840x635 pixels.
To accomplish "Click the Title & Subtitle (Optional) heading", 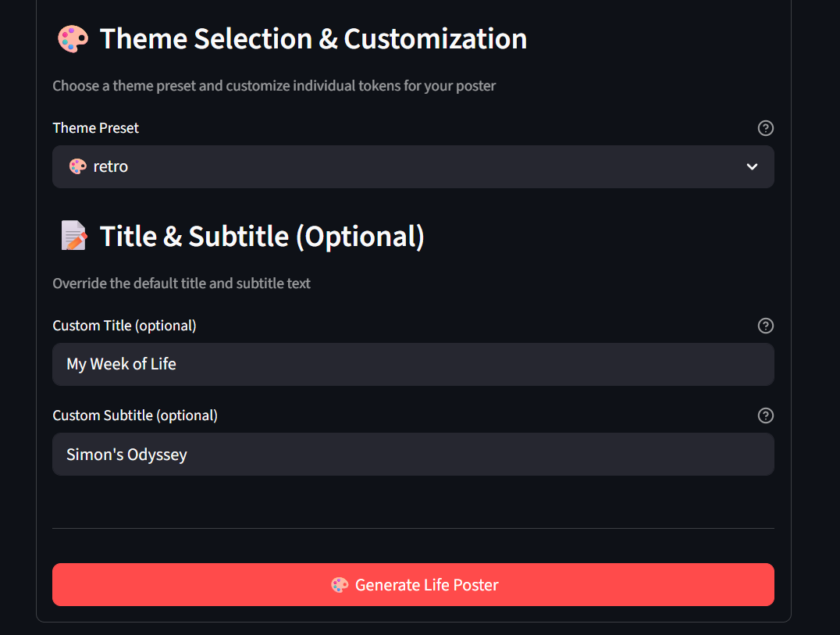I will tap(262, 236).
